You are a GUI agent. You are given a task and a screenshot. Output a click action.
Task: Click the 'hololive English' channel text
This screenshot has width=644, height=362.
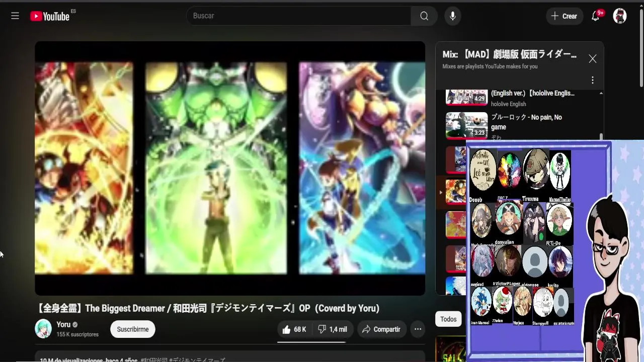pos(508,104)
